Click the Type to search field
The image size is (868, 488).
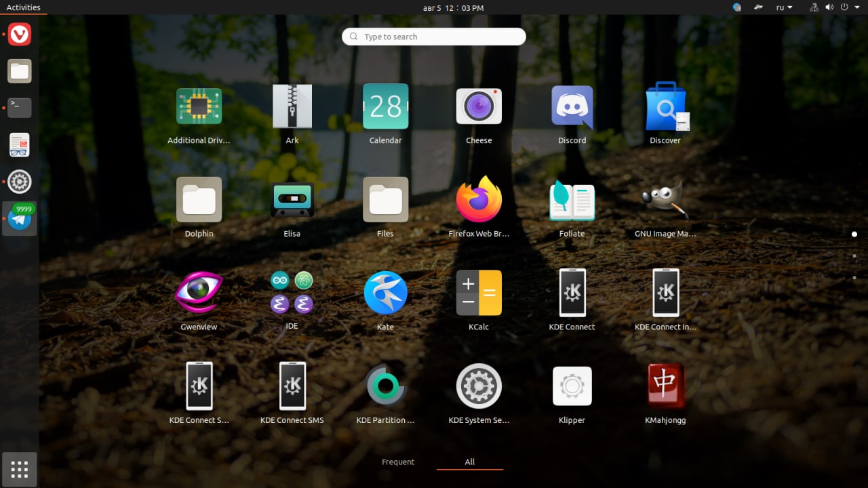[x=434, y=37]
